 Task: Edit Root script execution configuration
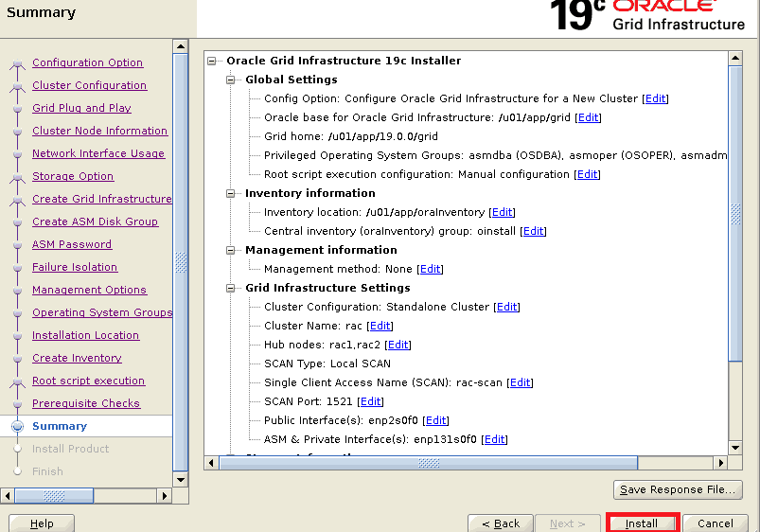click(x=587, y=174)
